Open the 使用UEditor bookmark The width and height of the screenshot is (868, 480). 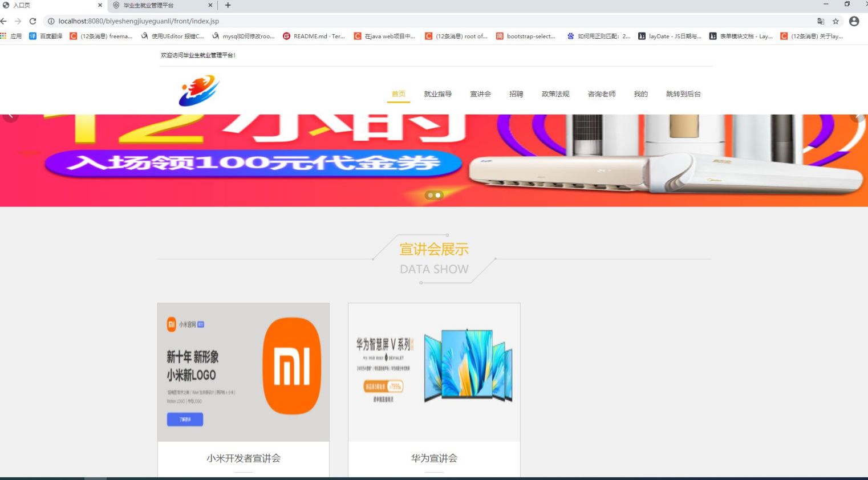click(172, 36)
